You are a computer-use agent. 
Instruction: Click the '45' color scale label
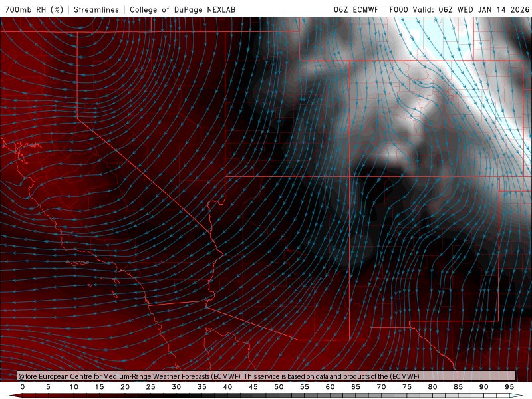(x=253, y=387)
